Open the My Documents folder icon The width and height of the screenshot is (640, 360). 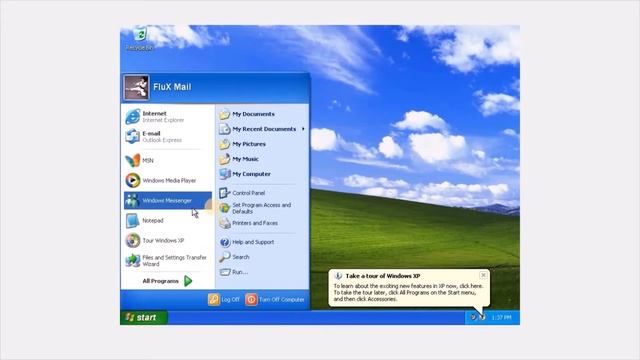224,114
